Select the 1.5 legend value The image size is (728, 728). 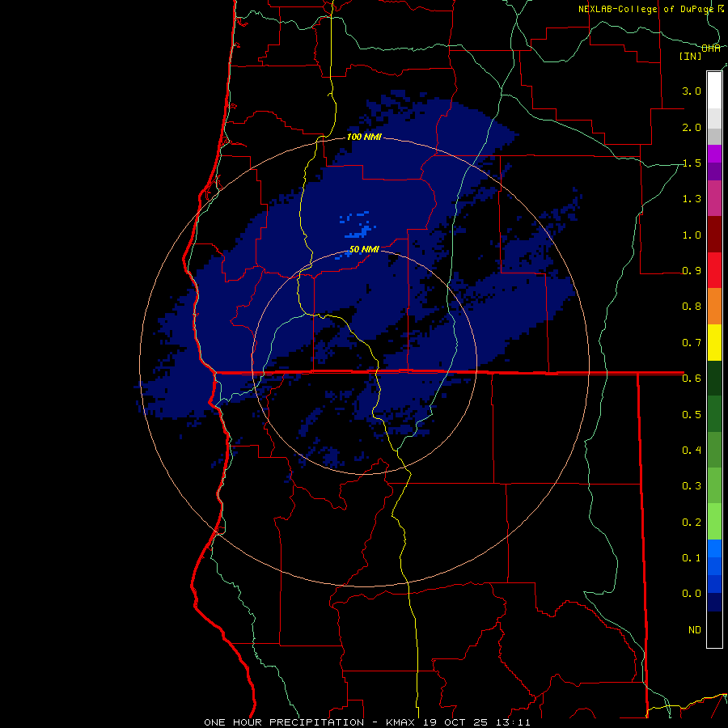pyautogui.click(x=692, y=163)
